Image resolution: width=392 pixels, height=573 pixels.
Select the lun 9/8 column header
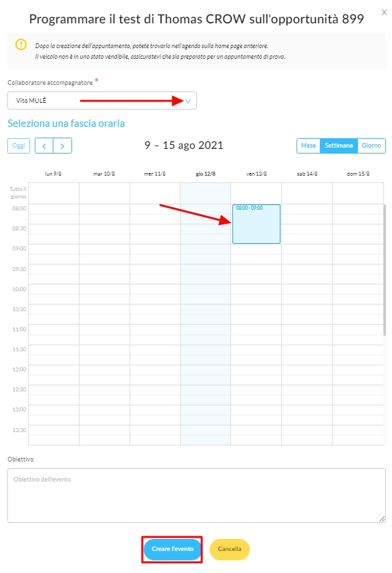pyautogui.click(x=53, y=174)
